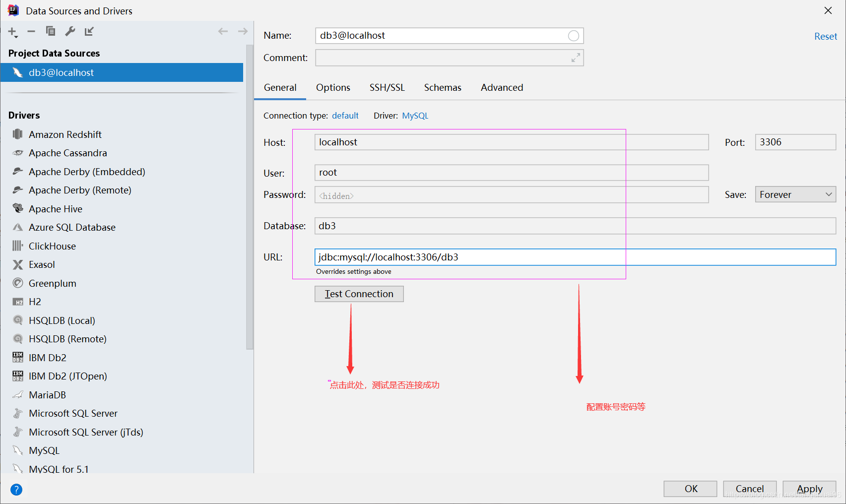846x504 pixels.
Task: Remove selected data source with minus icon
Action: 31,31
